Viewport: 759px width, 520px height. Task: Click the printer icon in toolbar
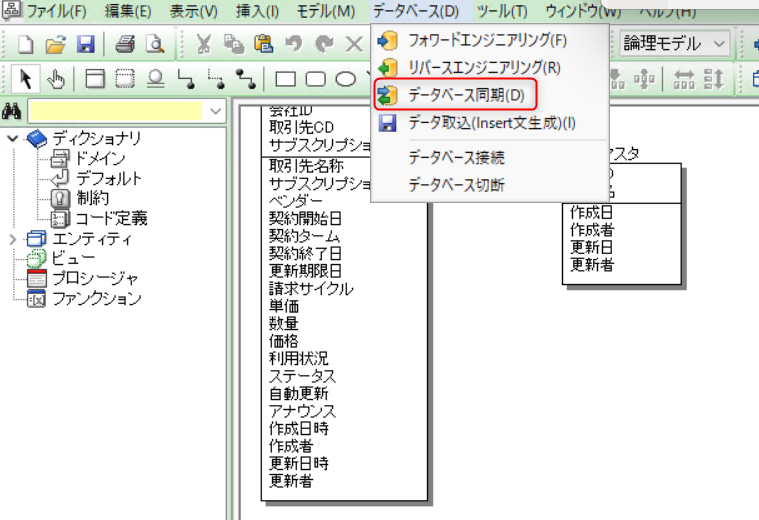125,44
